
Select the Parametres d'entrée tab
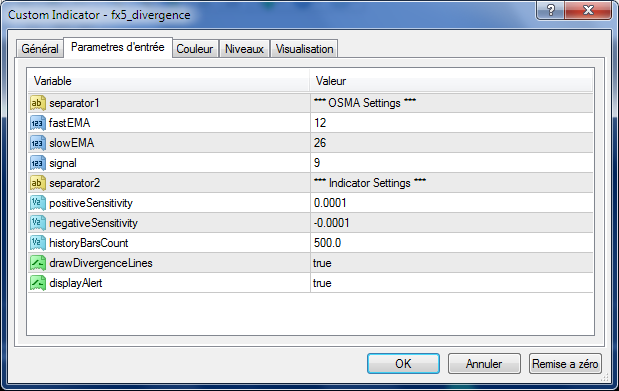(x=118, y=47)
